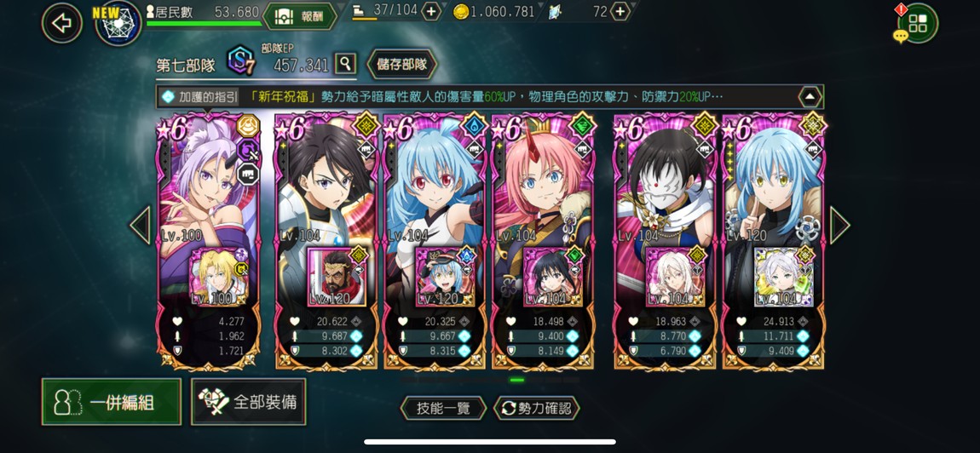980x453 pixels.
Task: Click 勢力確認 button
Action: point(536,408)
